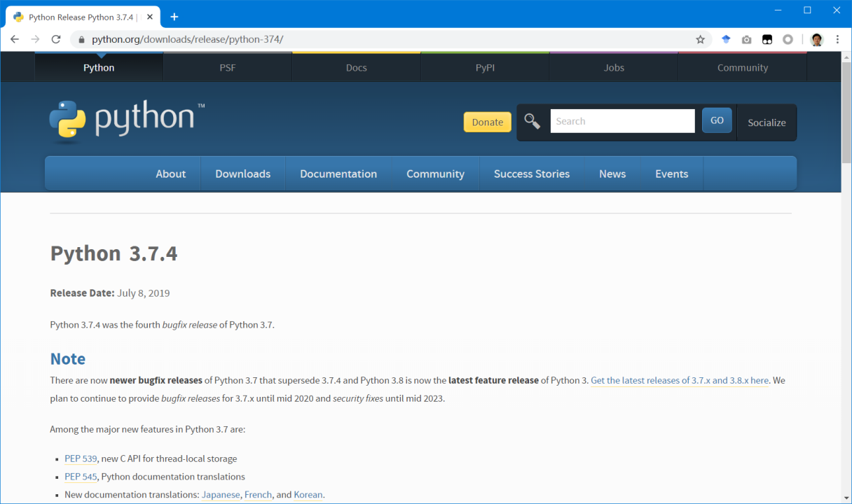Click the yellow Donate button

(487, 122)
